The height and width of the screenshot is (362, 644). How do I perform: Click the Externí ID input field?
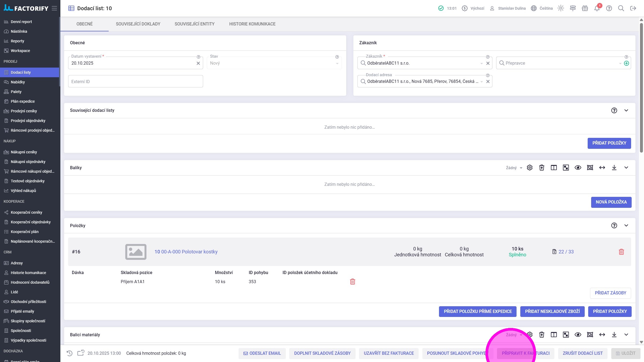(136, 82)
